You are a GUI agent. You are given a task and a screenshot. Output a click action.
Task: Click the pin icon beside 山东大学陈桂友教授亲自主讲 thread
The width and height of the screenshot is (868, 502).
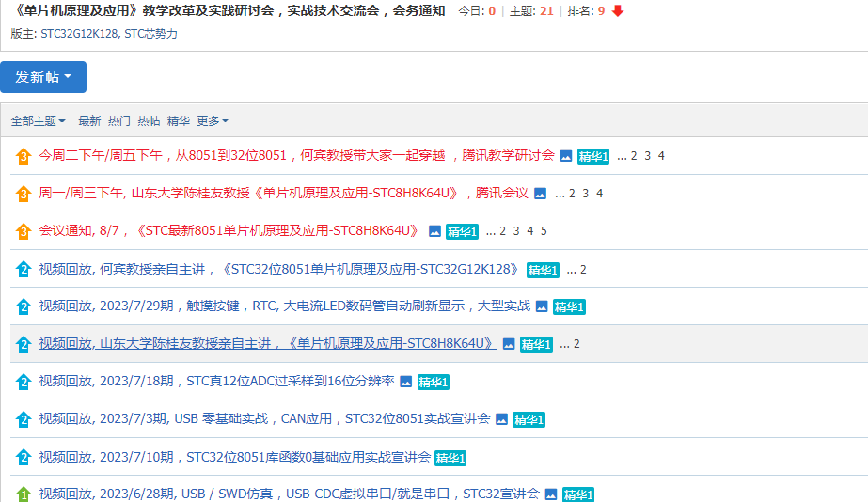tap(23, 344)
